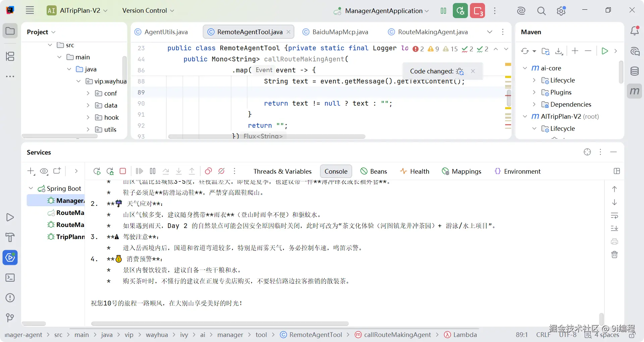Open Maven tool window m icon
Screen dimensions: 644x342
point(635,91)
